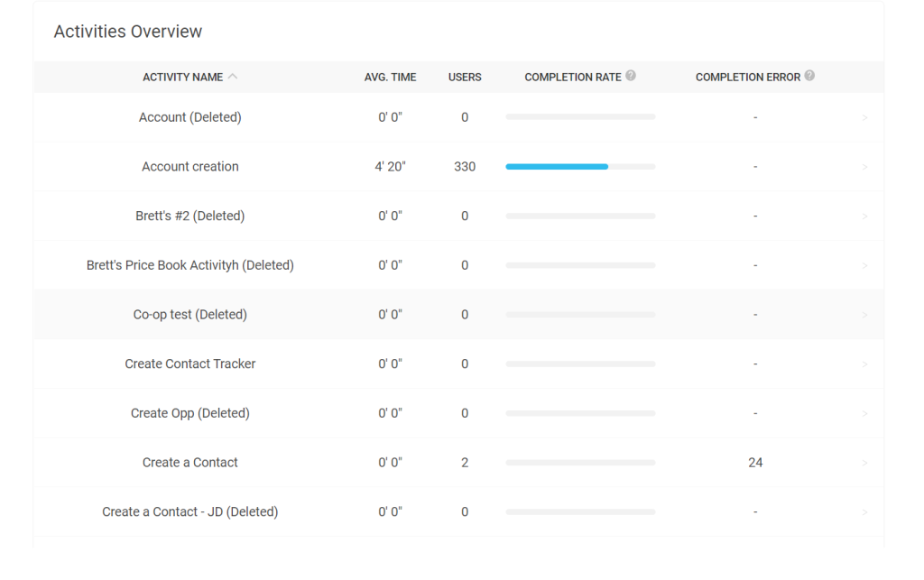Sort table by Users column header

(x=465, y=78)
